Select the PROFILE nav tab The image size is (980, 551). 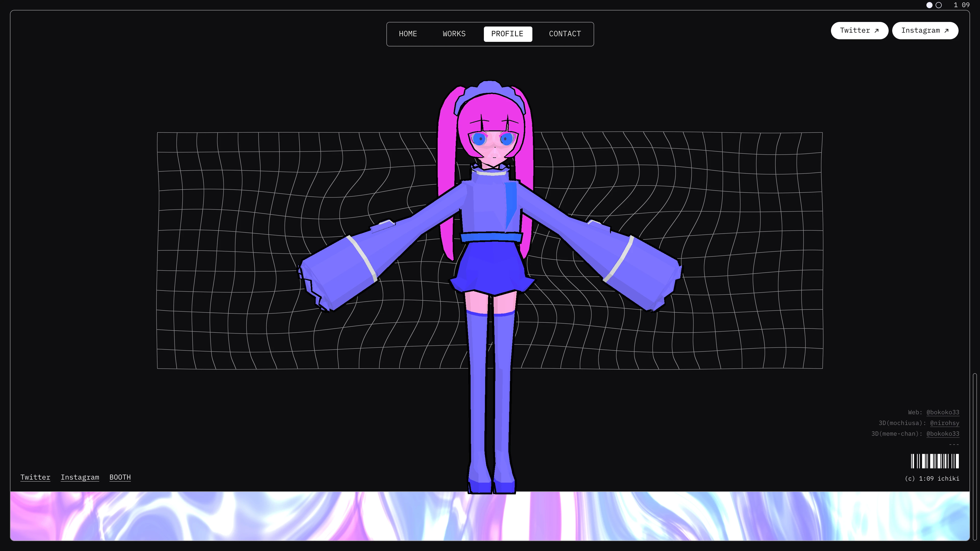point(508,34)
